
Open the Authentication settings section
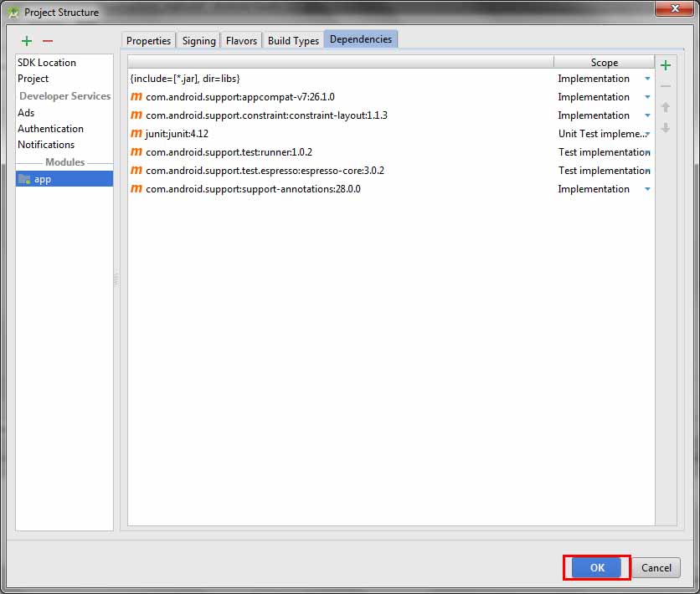[51, 128]
